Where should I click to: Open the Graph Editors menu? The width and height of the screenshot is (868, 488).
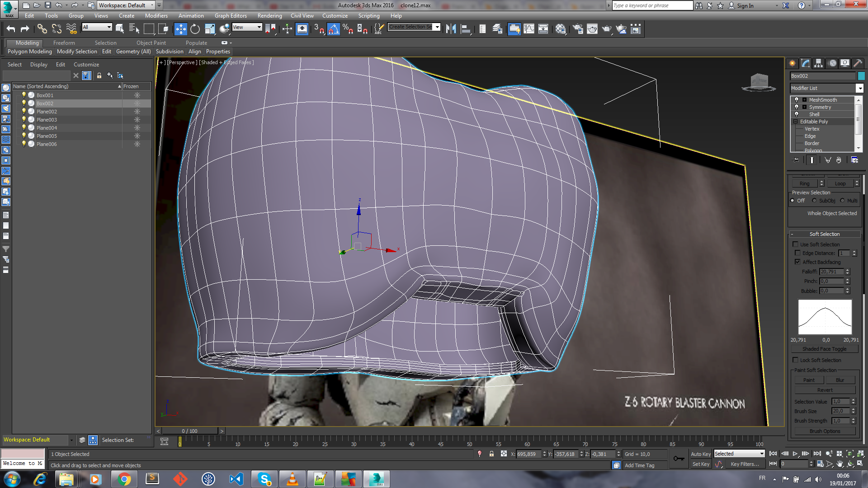(x=231, y=16)
